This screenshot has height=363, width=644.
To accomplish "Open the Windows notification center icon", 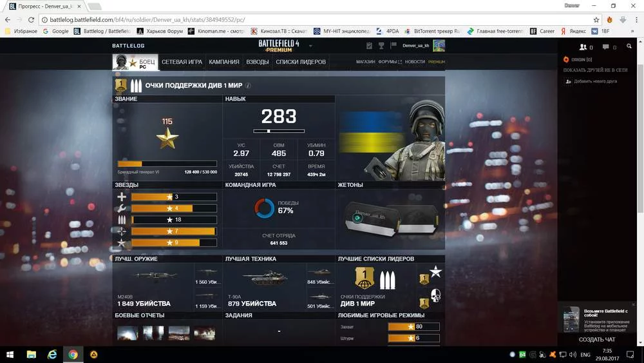I will (630, 355).
